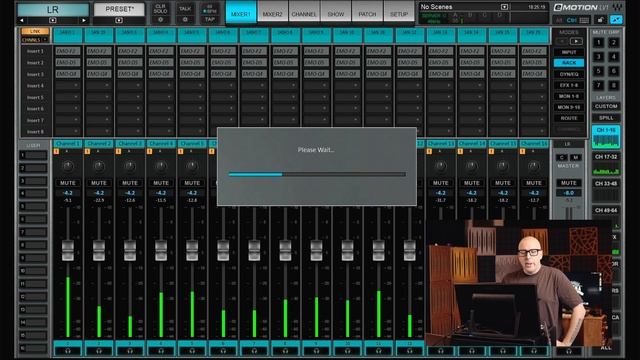Switch to the SHOW tab
This screenshot has width=640, height=360.
coord(336,12)
